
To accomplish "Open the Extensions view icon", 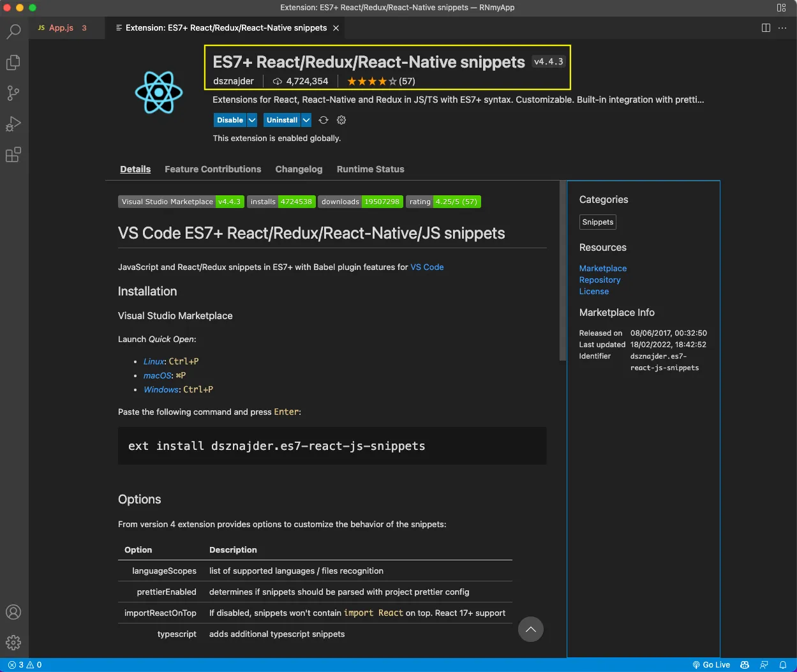I will pos(13,154).
